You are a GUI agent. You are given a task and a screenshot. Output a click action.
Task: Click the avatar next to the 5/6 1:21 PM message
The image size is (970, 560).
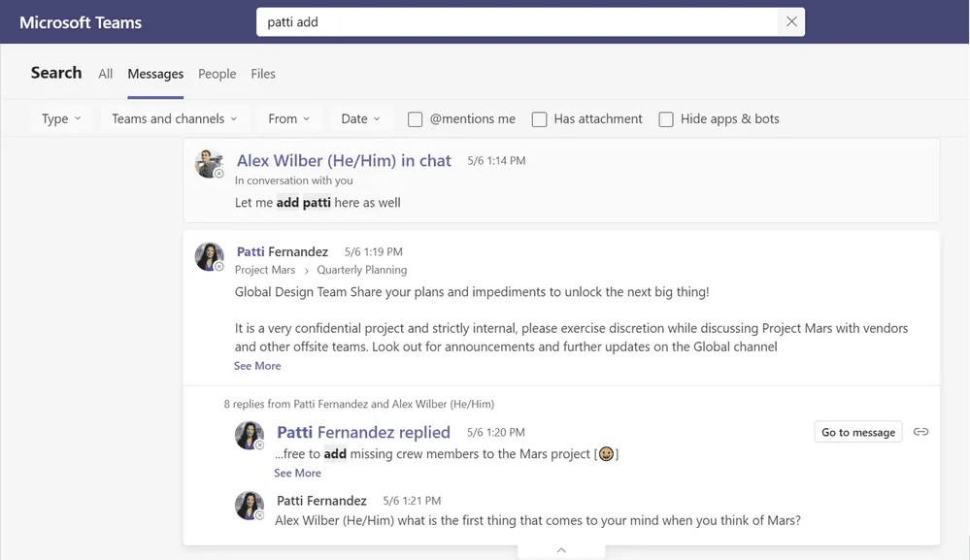(250, 506)
